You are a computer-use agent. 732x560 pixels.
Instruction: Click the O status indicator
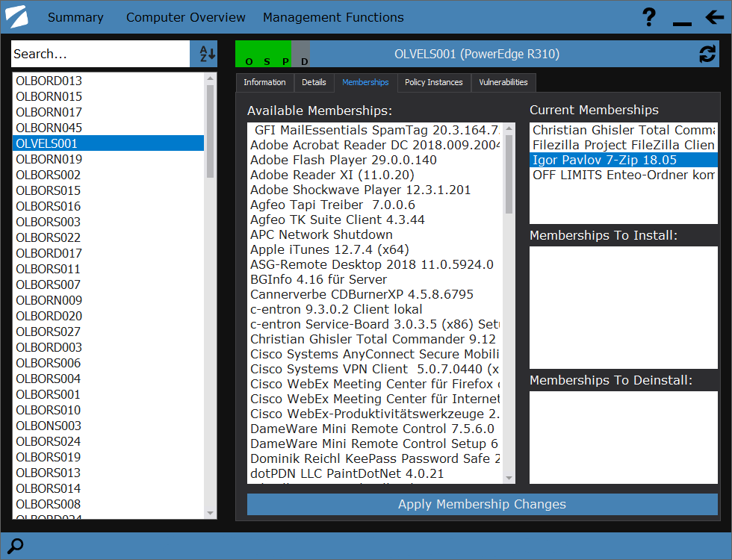coord(249,61)
